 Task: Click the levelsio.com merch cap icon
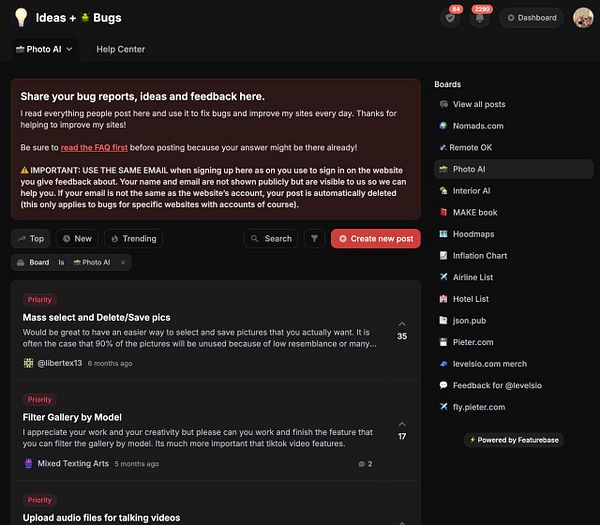443,364
